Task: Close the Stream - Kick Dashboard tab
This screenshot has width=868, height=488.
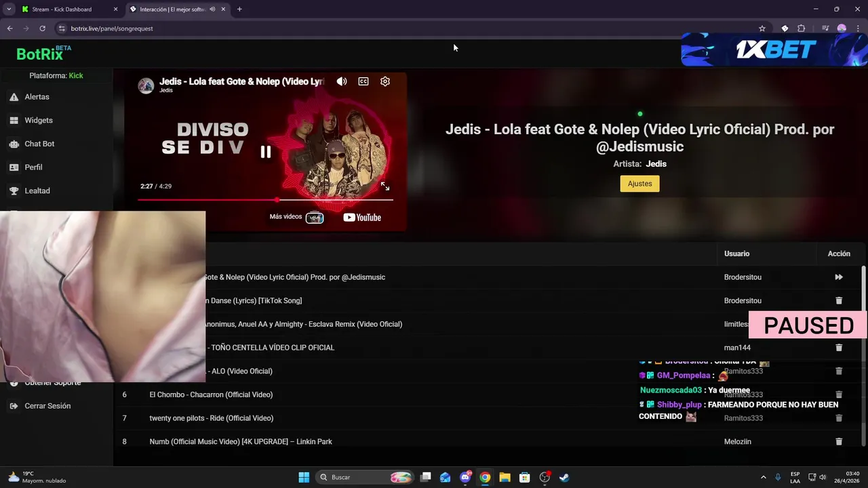Action: [115, 9]
